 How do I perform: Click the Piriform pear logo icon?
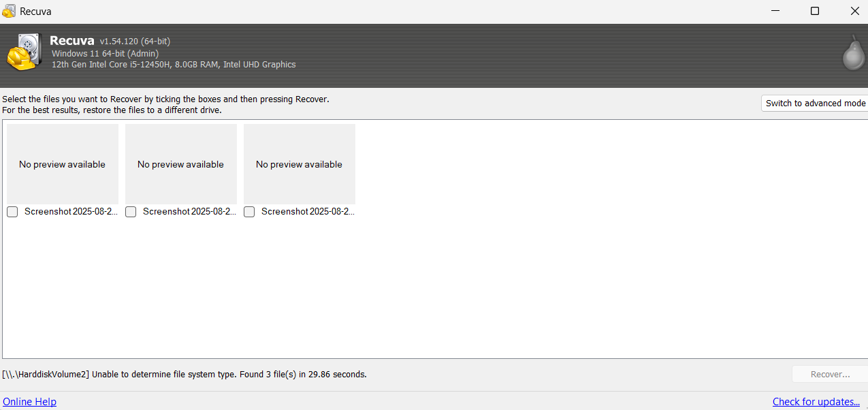[x=853, y=53]
